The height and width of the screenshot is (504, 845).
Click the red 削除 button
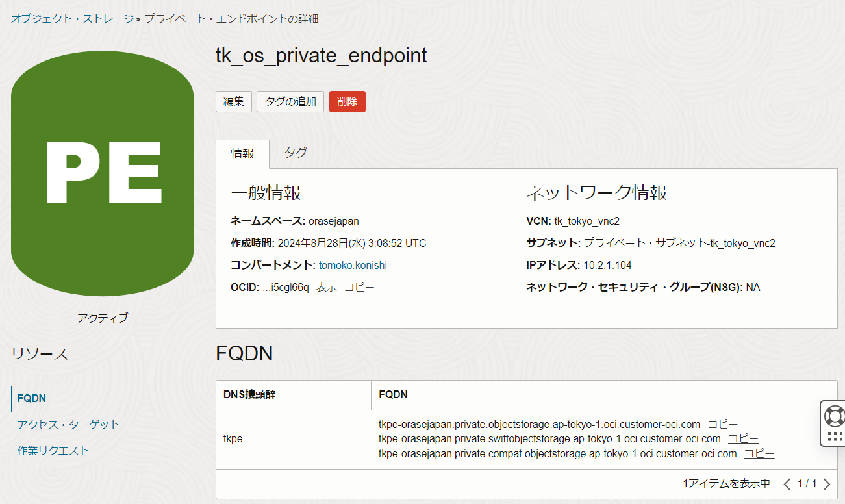click(x=347, y=101)
